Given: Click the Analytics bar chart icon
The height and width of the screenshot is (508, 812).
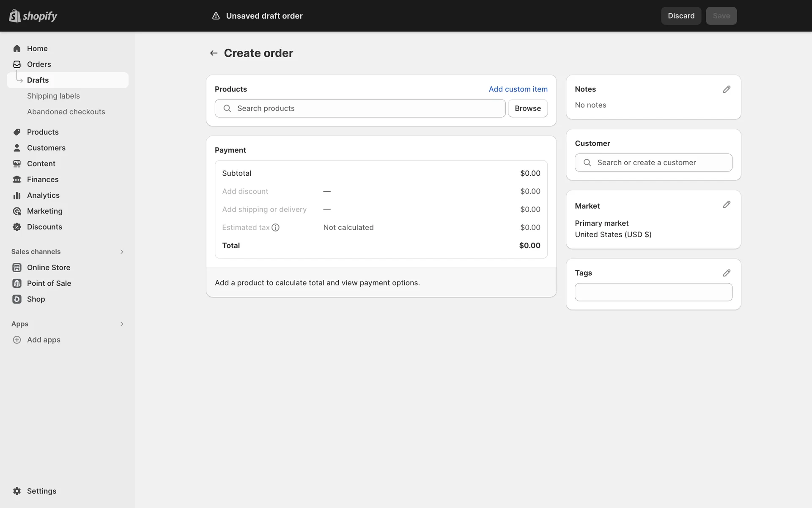Looking at the screenshot, I should [x=17, y=195].
